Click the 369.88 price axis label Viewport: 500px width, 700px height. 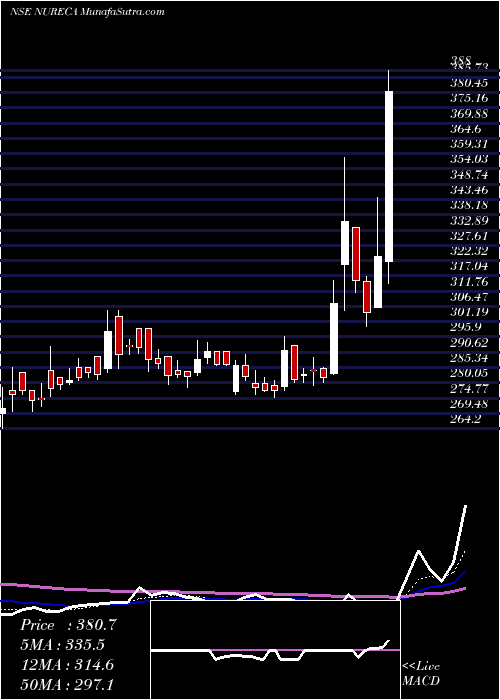coord(469,113)
